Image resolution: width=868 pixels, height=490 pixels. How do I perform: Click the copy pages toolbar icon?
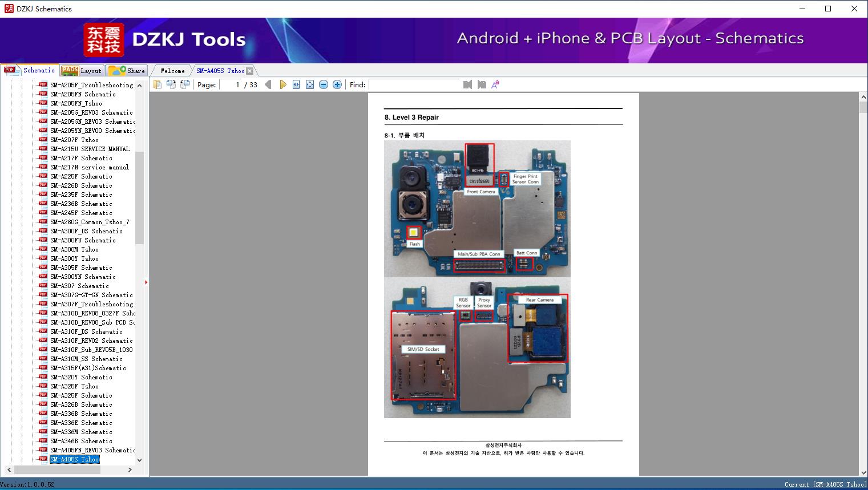pyautogui.click(x=157, y=84)
